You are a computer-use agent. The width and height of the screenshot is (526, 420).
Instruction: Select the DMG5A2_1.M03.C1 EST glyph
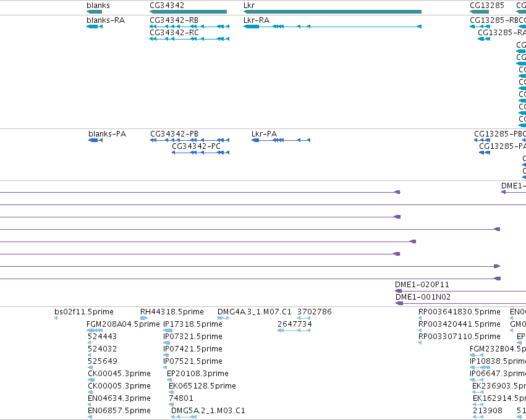(184, 417)
